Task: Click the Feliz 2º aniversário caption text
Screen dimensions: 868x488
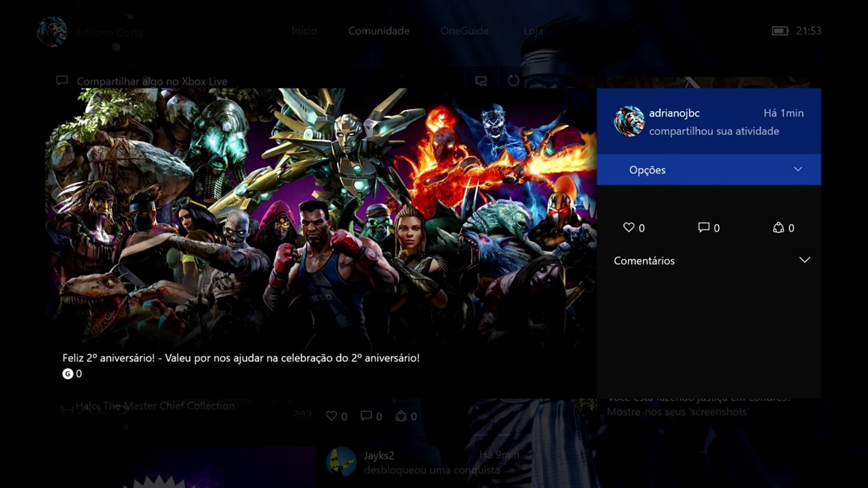Action: 241,358
